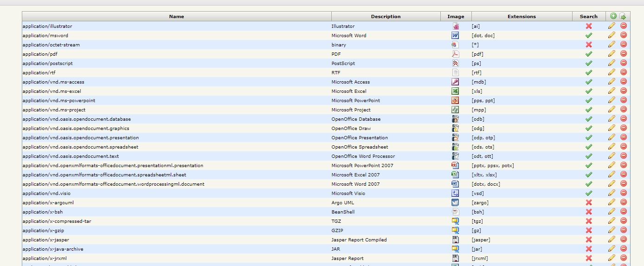The height and width of the screenshot is (266, 644).
Task: Click the search status for Argo UML
Action: (x=589, y=202)
